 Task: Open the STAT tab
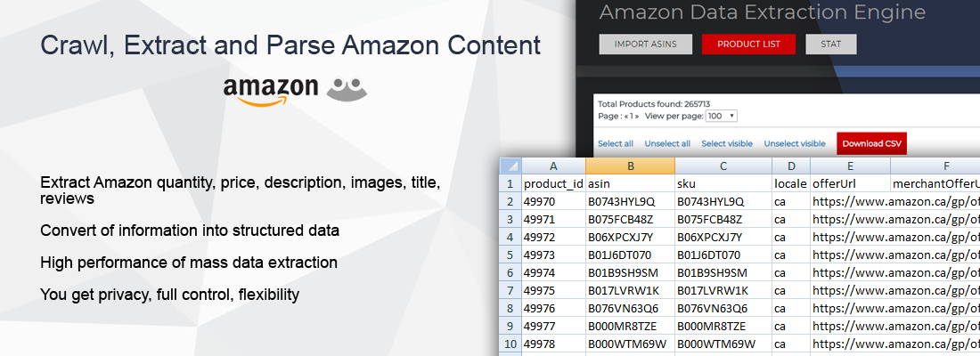point(830,44)
